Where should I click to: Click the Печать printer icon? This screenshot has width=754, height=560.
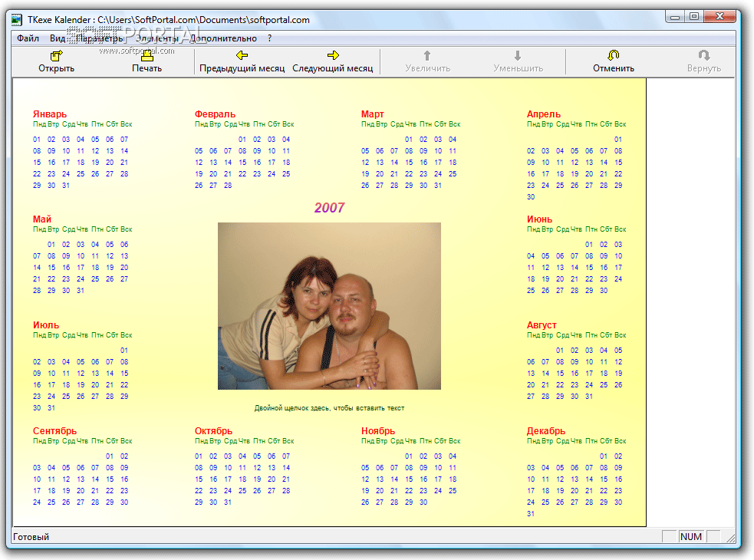pyautogui.click(x=147, y=56)
